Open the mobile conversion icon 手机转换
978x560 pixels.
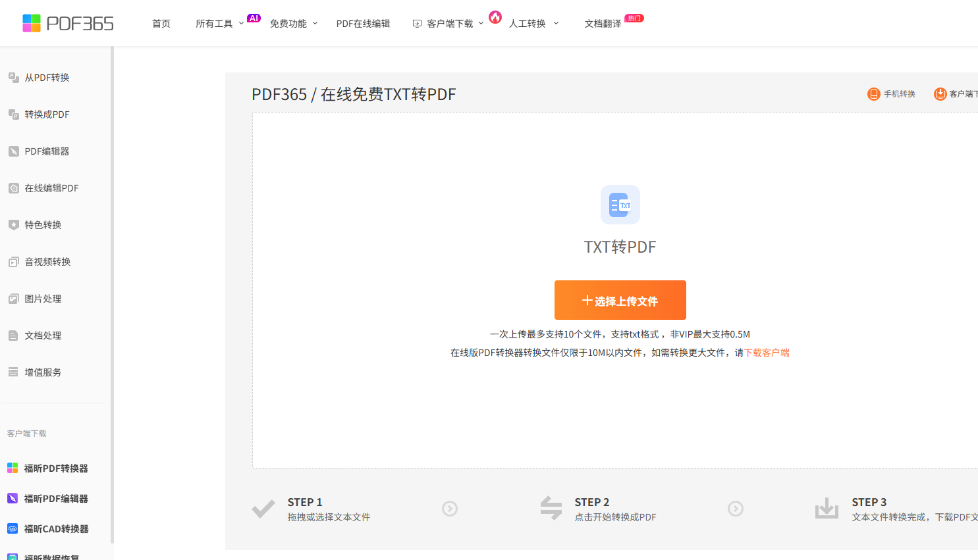click(x=874, y=94)
